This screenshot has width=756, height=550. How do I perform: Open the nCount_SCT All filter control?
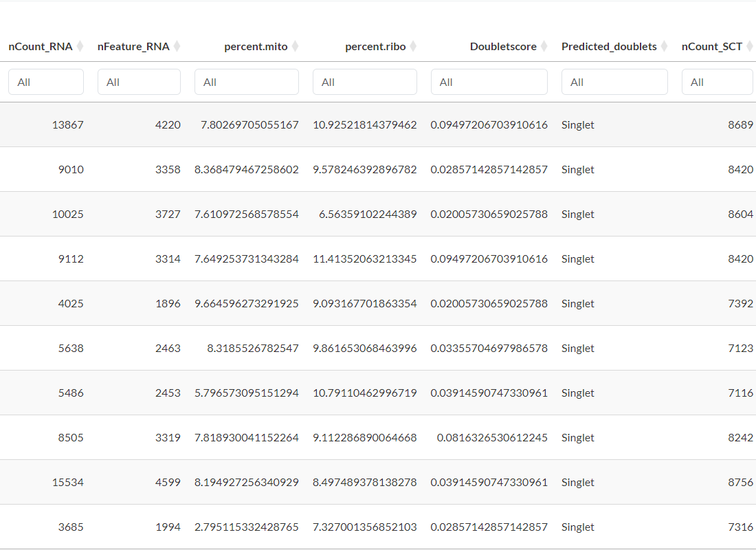[x=718, y=82]
